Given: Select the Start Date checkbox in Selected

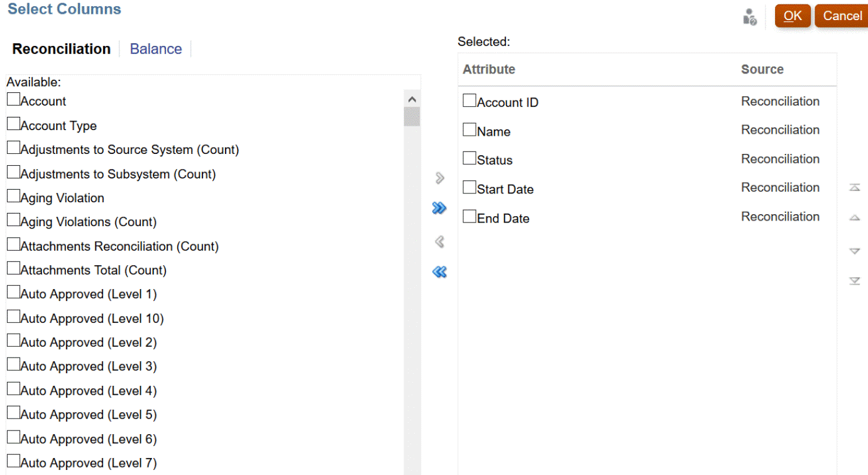Looking at the screenshot, I should click(470, 187).
